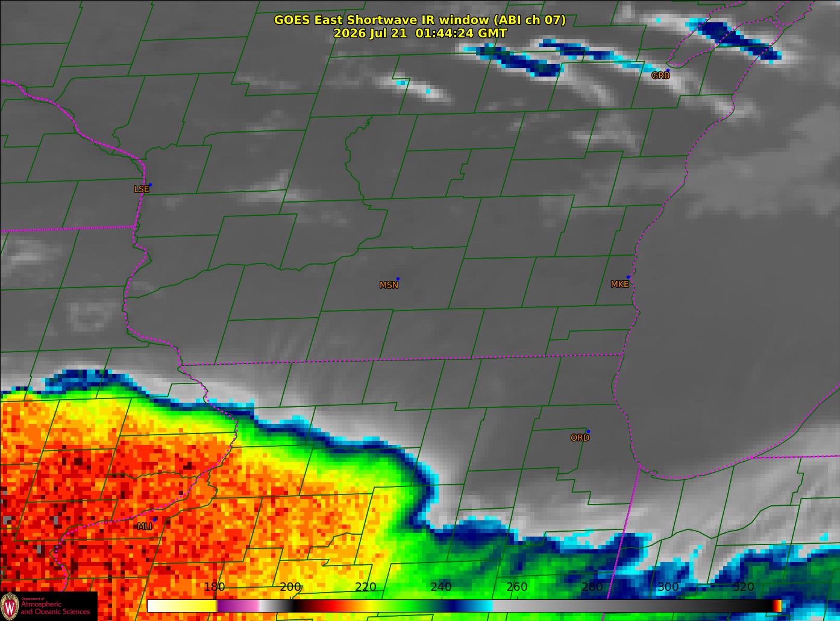Click the 220 colorbar label
The image size is (840, 621).
(366, 587)
